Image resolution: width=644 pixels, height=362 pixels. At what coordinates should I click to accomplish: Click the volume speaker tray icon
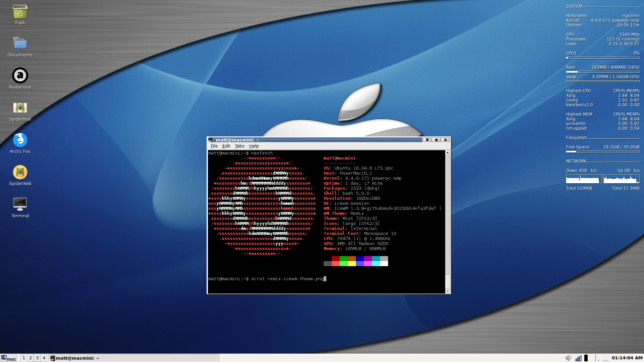569,358
